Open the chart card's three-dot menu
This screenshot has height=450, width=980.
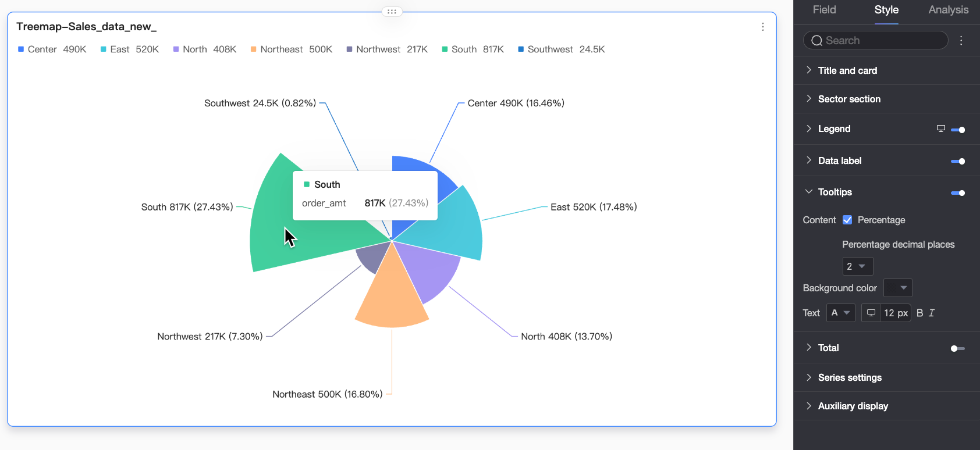click(762, 27)
